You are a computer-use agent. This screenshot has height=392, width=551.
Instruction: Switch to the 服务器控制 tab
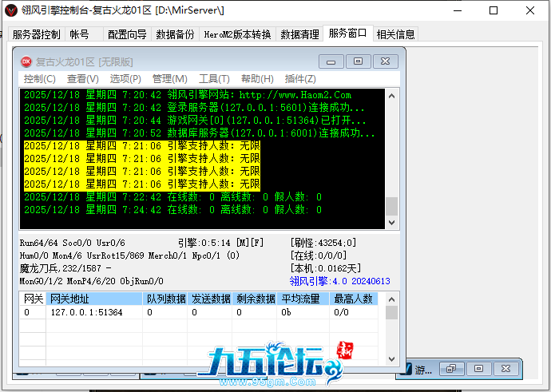[36, 34]
